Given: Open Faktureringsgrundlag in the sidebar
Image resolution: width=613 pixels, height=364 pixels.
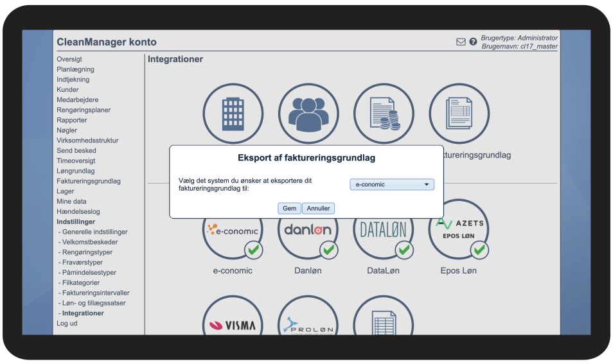Looking at the screenshot, I should 89,181.
